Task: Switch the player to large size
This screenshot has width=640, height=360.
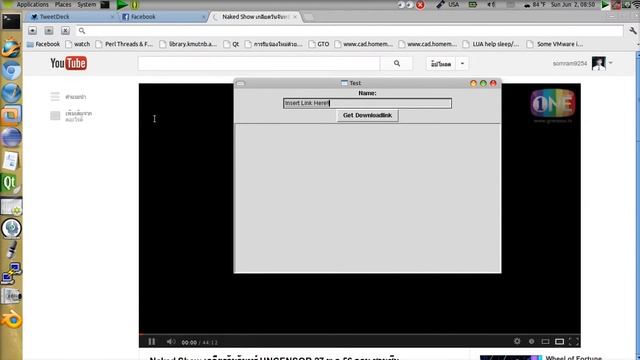Action: point(560,341)
